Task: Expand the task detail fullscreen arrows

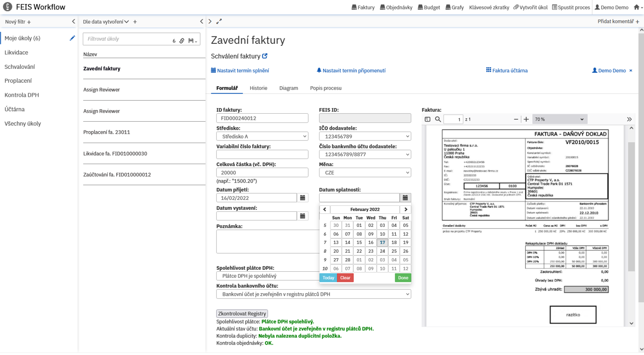Action: point(219,21)
